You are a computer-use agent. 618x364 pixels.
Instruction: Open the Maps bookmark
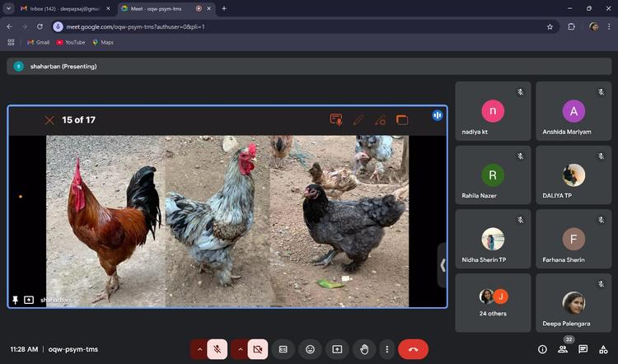(x=103, y=42)
